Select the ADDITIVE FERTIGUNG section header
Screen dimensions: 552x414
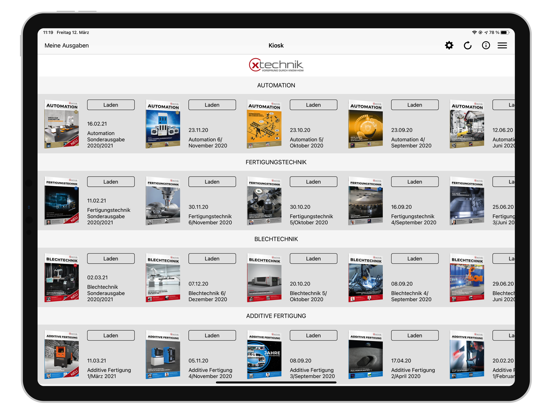tap(276, 316)
